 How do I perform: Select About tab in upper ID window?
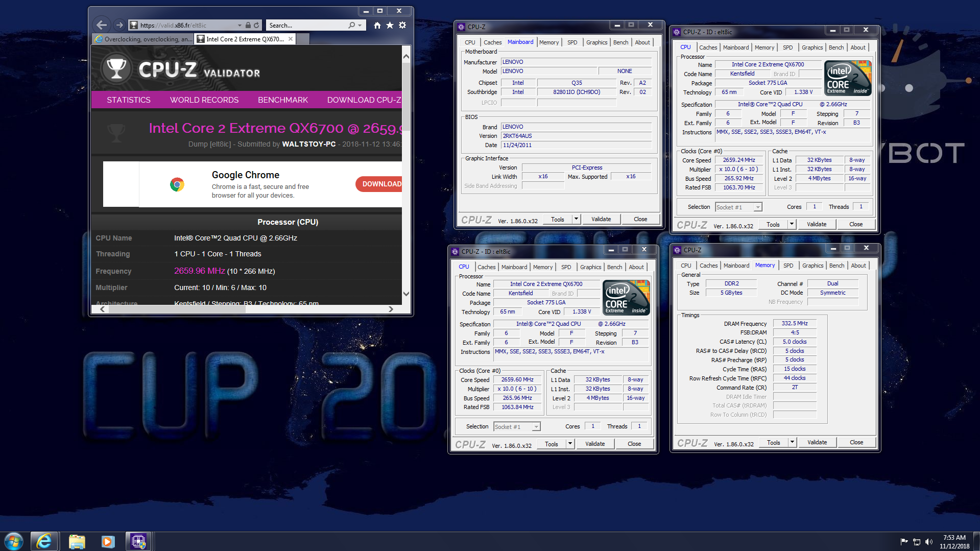click(x=858, y=47)
